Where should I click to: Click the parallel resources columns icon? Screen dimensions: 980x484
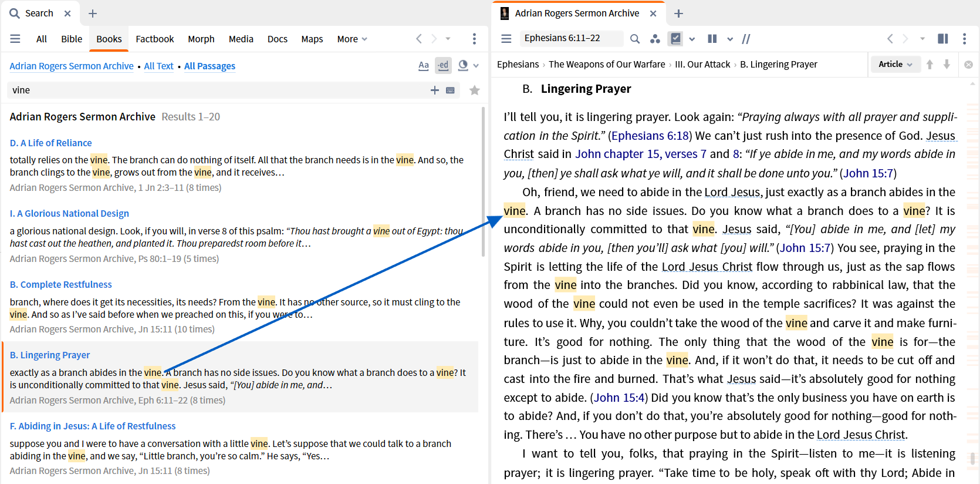click(712, 39)
